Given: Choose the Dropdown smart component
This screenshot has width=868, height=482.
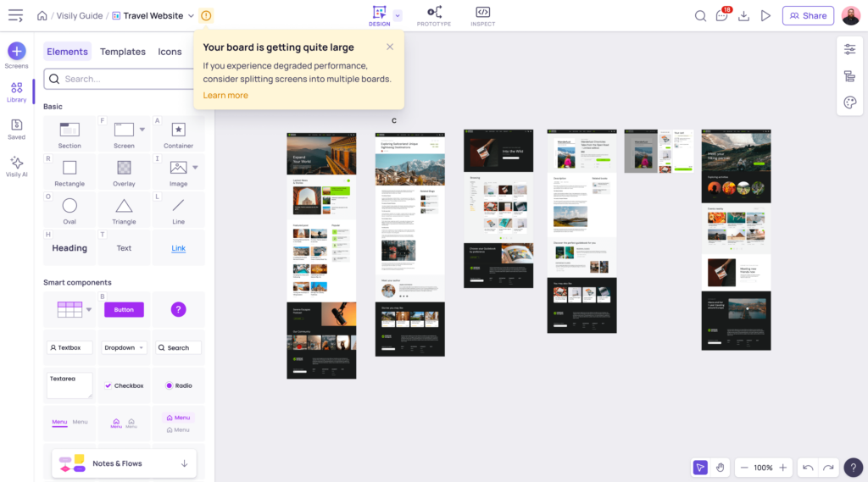Looking at the screenshot, I should coord(124,347).
